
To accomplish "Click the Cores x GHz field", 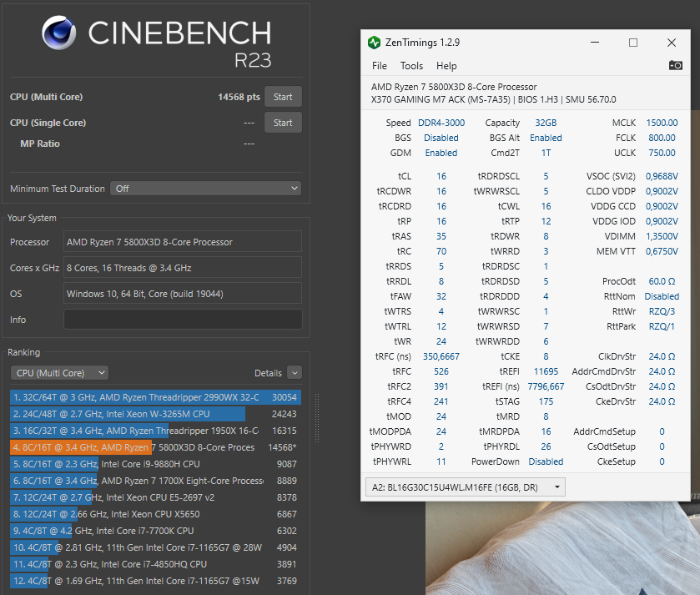I will pyautogui.click(x=183, y=268).
